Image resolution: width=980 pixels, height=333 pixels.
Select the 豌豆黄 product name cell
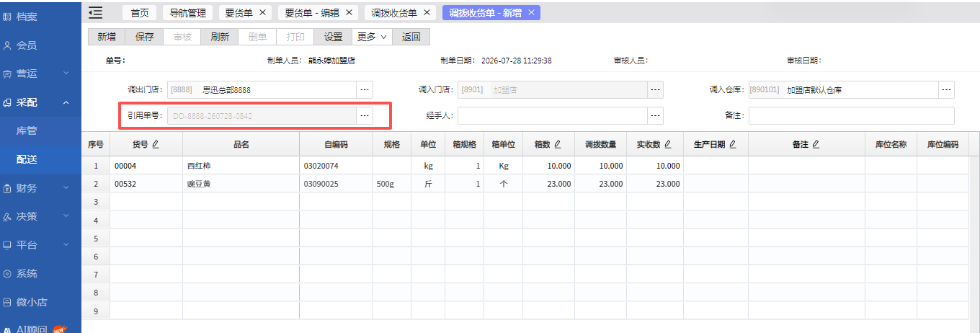click(x=241, y=184)
